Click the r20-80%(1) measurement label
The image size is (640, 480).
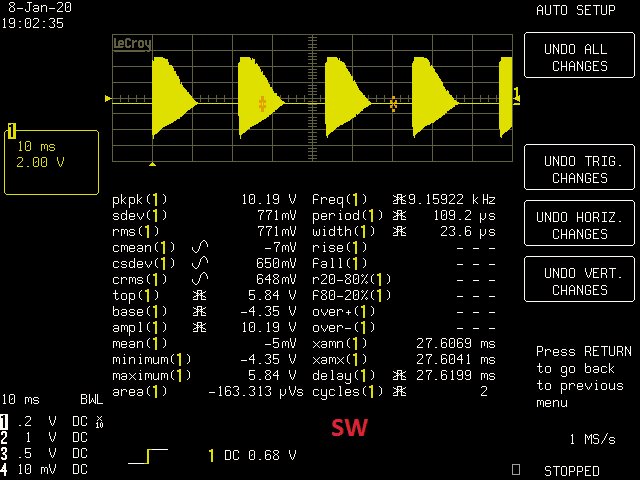tap(351, 279)
